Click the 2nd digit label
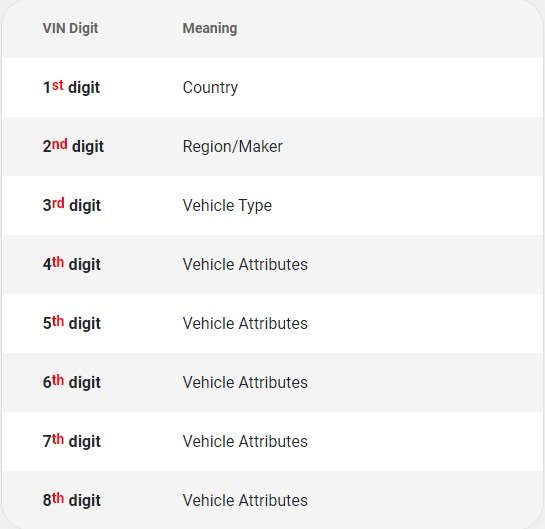 tap(73, 146)
